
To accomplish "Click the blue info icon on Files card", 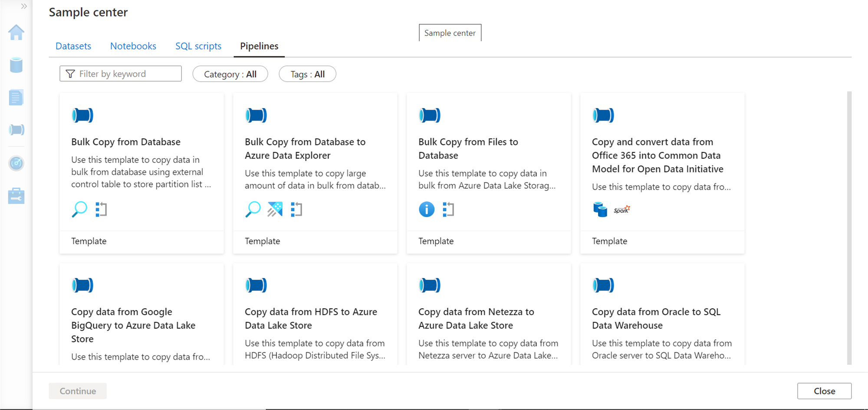I will point(426,210).
